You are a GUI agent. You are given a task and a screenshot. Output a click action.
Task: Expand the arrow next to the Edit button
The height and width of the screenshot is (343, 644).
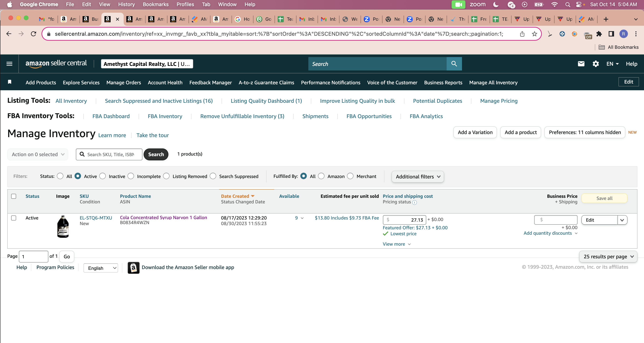pos(622,220)
